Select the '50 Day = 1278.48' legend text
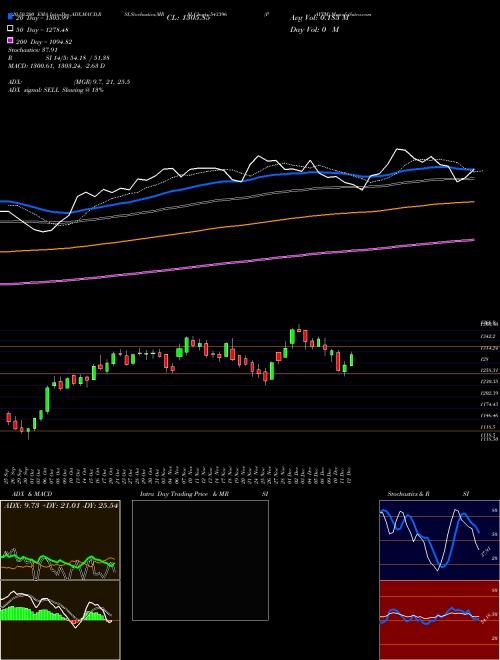 pyautogui.click(x=42, y=30)
